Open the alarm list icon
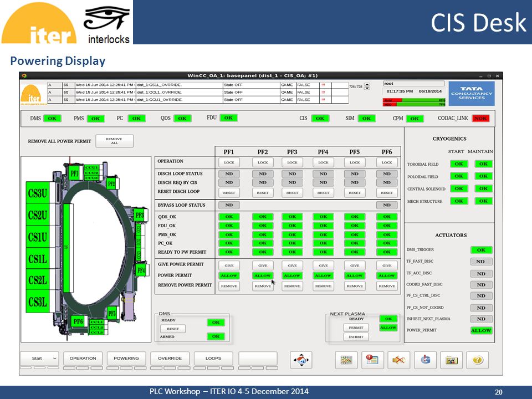The image size is (532, 399). coord(372,360)
